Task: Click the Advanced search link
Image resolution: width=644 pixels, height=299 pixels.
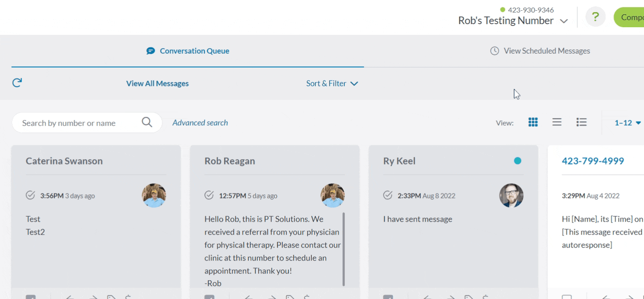Action: coord(200,123)
